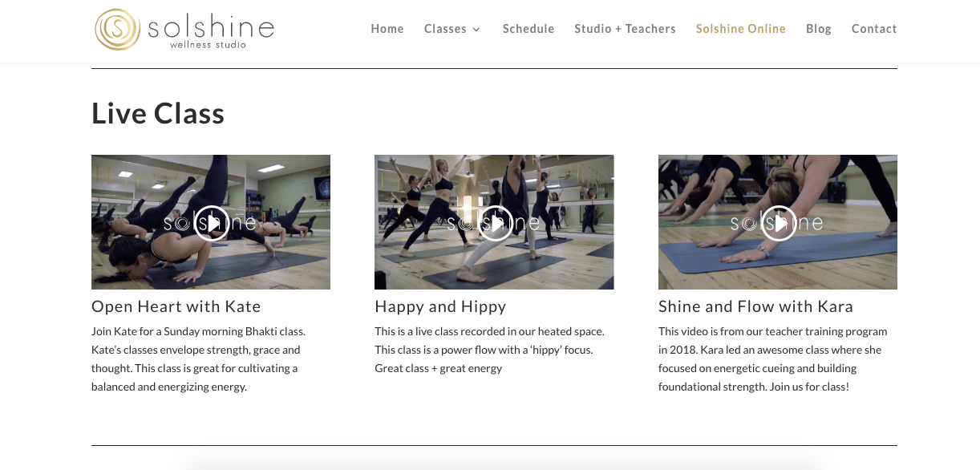Viewport: 980px width, 470px height.
Task: Click the Live Class heading
Action: (x=158, y=113)
